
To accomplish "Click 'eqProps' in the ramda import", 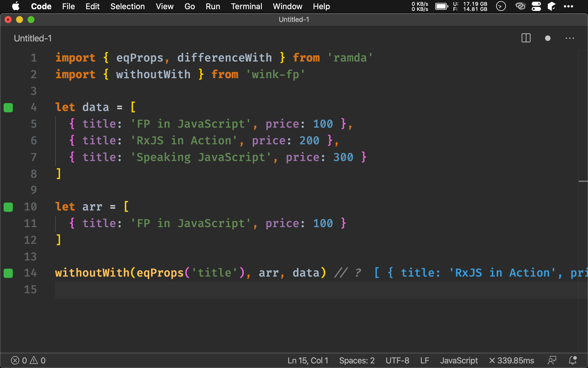I will tap(140, 58).
